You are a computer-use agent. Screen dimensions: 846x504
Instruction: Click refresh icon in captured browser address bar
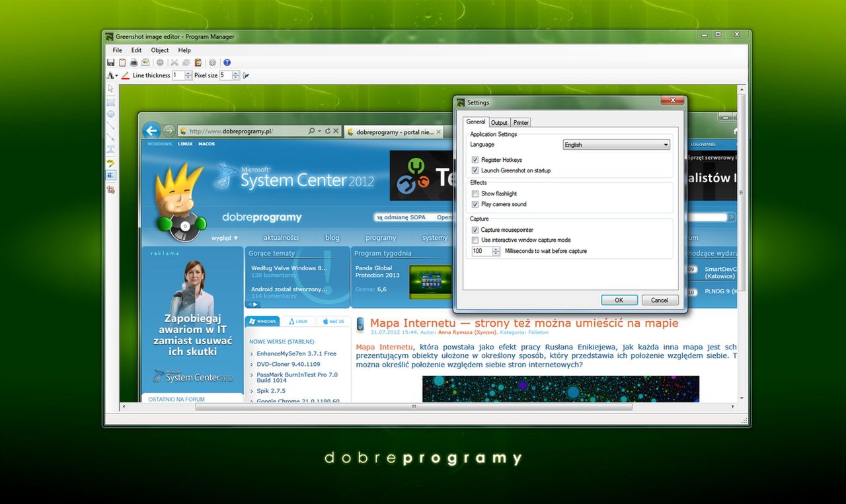coord(327,131)
